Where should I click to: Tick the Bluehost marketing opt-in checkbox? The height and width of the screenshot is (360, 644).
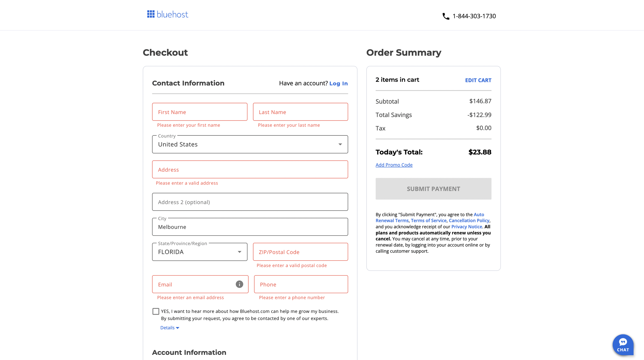click(156, 311)
